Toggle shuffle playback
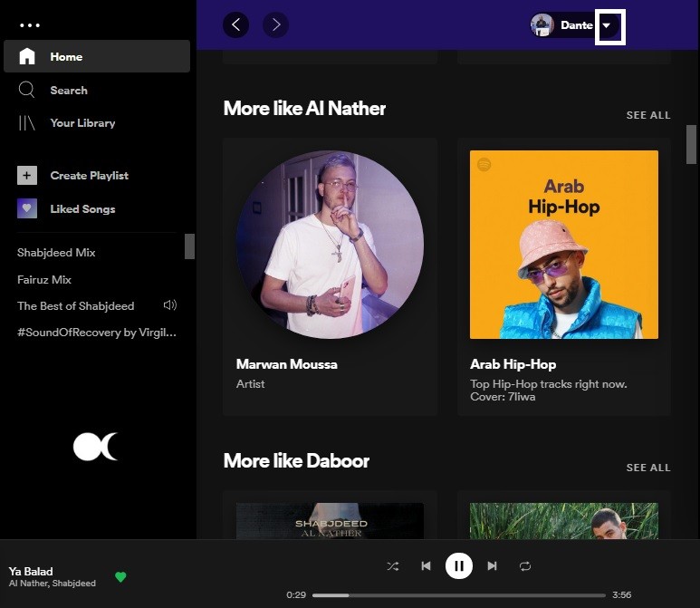Image resolution: width=700 pixels, height=608 pixels. point(392,566)
